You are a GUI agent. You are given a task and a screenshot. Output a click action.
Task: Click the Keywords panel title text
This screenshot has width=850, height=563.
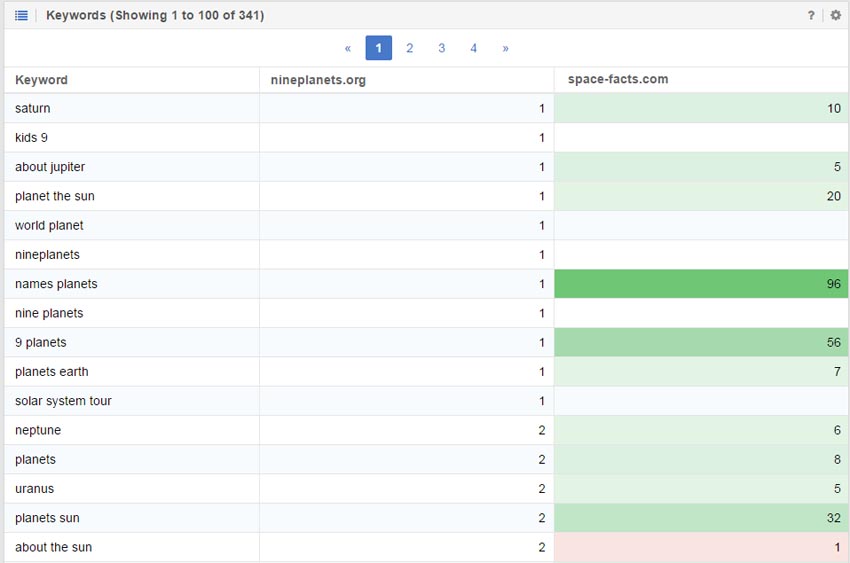pos(155,15)
